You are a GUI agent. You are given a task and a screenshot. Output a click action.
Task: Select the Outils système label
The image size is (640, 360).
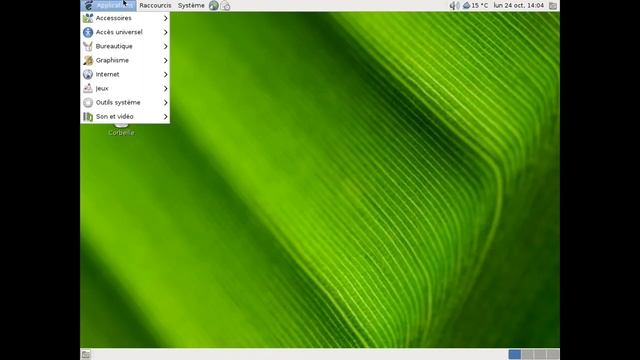click(x=118, y=102)
